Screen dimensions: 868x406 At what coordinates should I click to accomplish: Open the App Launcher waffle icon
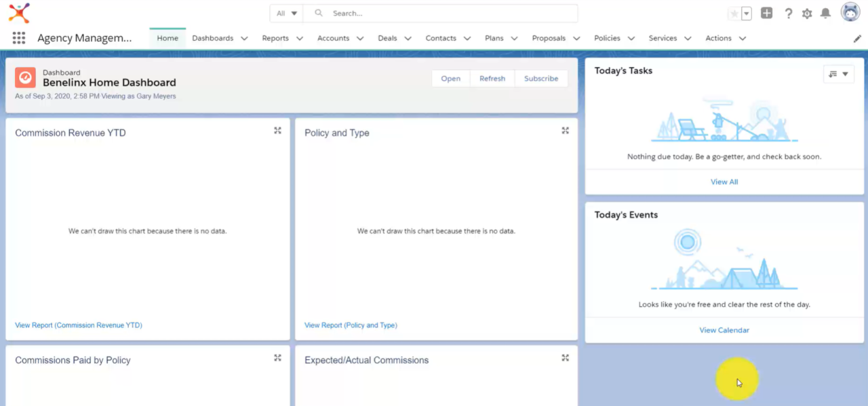(x=18, y=37)
